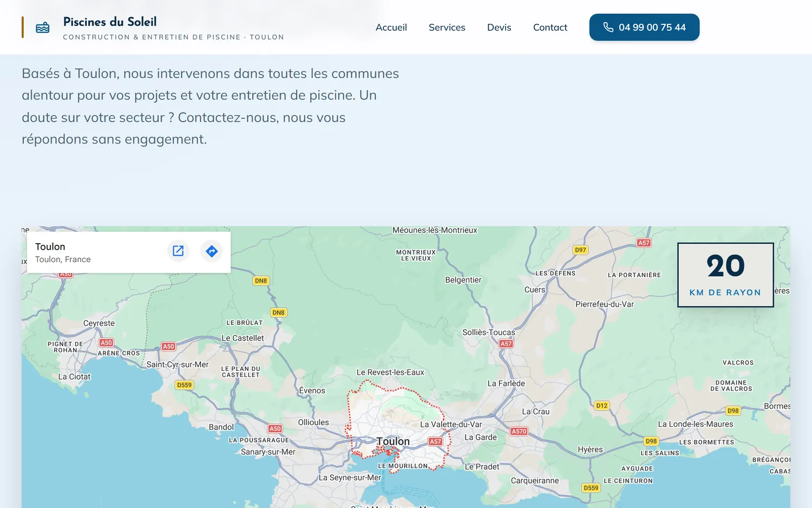812x508 pixels.
Task: Click Solliès-Toucas on the map
Action: pyautogui.click(x=489, y=333)
